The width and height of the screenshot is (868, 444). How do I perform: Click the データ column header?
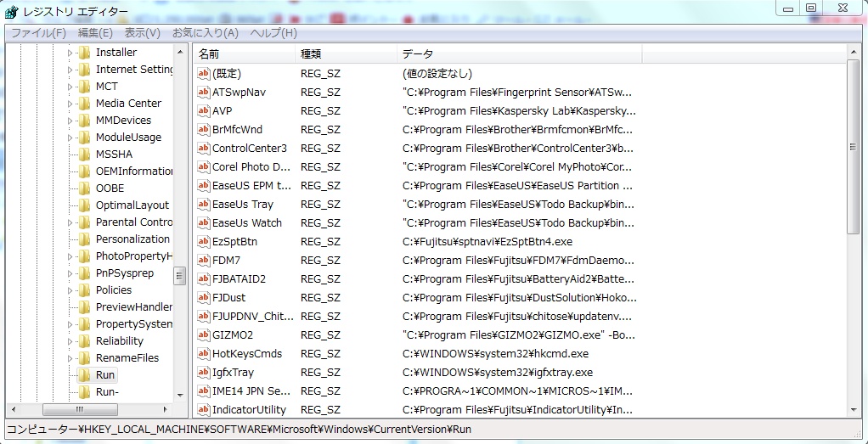(x=519, y=54)
